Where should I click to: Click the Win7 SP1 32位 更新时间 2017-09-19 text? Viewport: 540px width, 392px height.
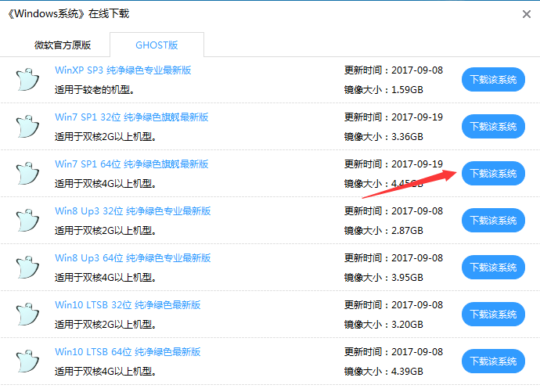(x=394, y=117)
